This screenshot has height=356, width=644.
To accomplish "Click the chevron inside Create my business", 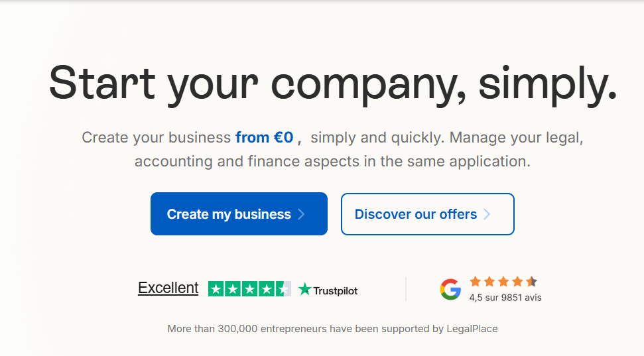I will point(301,214).
